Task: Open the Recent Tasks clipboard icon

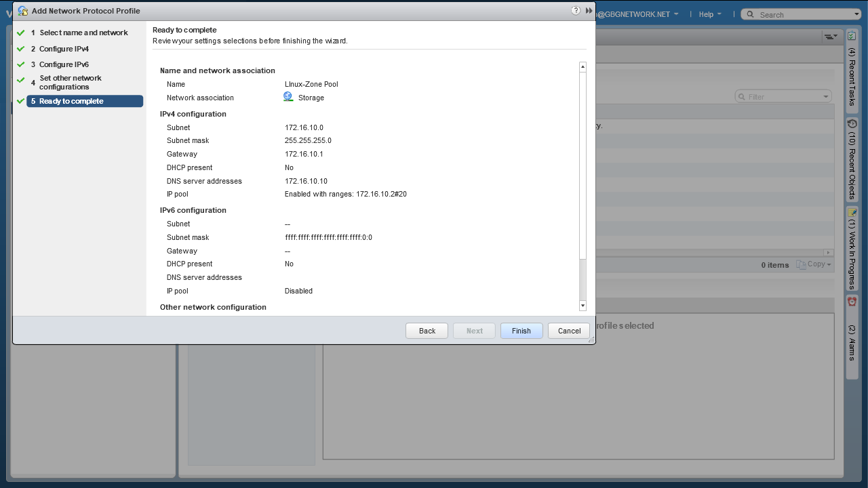Action: 852,36
